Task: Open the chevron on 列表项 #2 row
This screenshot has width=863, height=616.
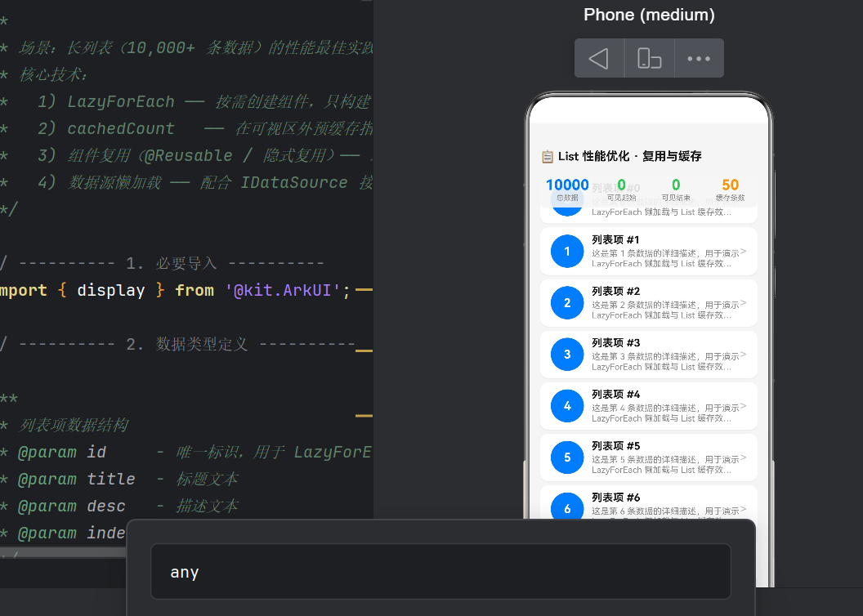Action: coord(744,303)
